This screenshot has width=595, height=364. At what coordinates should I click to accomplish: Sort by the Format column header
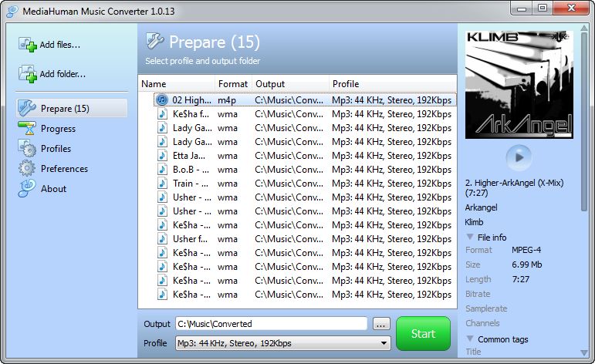click(x=233, y=84)
